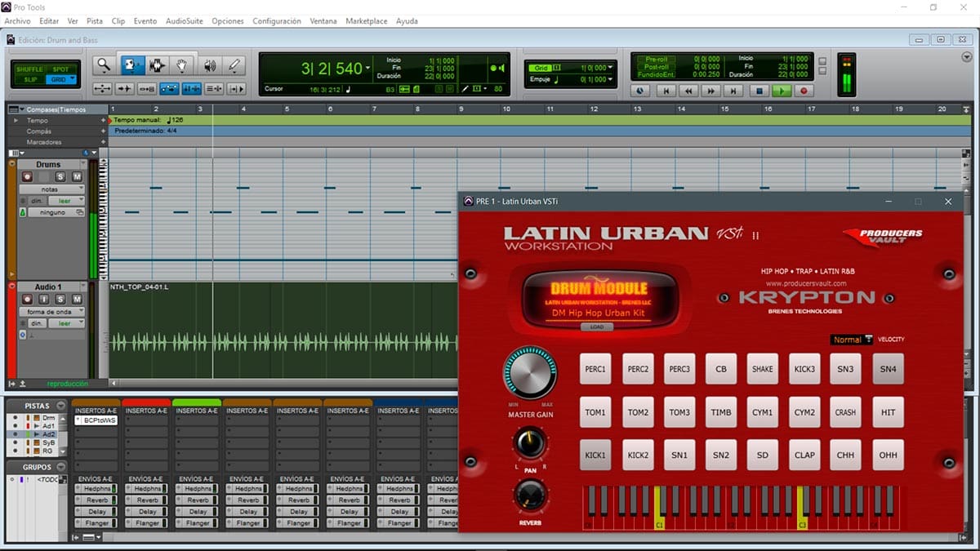Viewport: 980px width, 551px height.
Task: Stop playback with the stop button
Action: [759, 91]
